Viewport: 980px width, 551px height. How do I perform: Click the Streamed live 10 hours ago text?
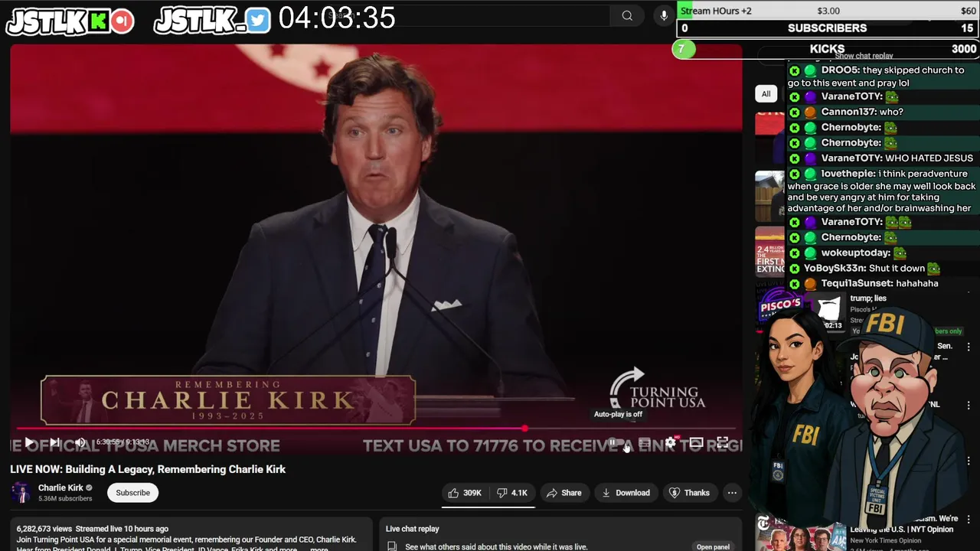point(122,529)
